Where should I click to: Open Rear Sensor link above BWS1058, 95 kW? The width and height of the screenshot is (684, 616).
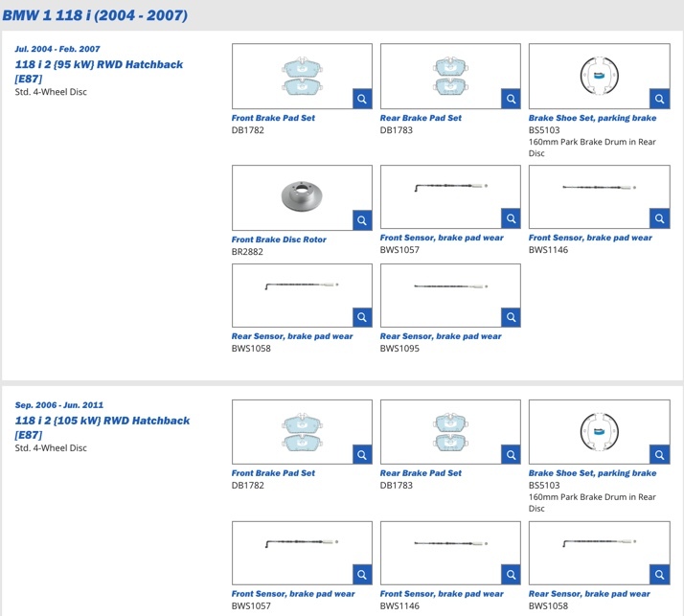pyautogui.click(x=292, y=336)
